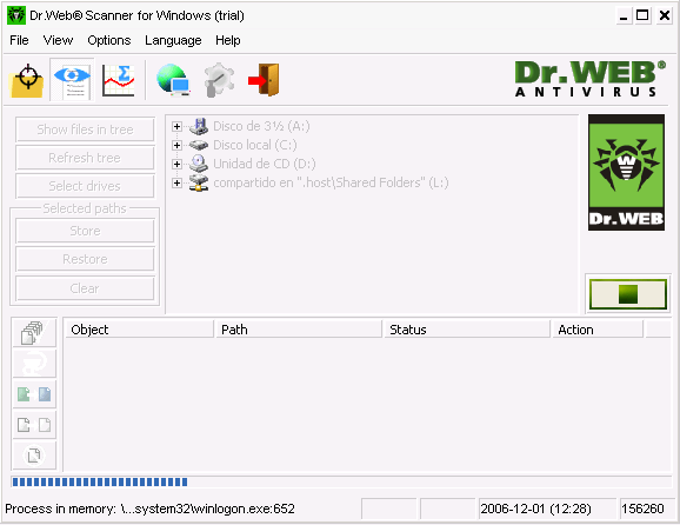Viewport: 680px width, 525px height.
Task: Sort by the Status column header
Action: click(467, 329)
